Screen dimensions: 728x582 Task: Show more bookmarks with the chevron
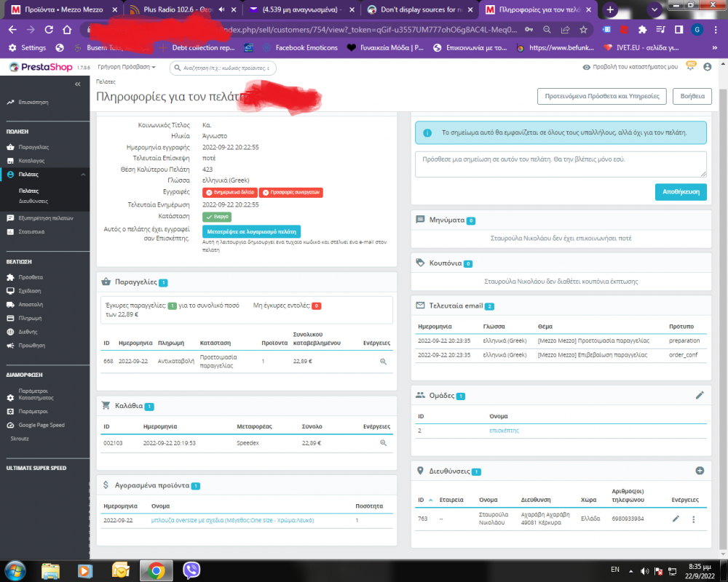tap(715, 48)
